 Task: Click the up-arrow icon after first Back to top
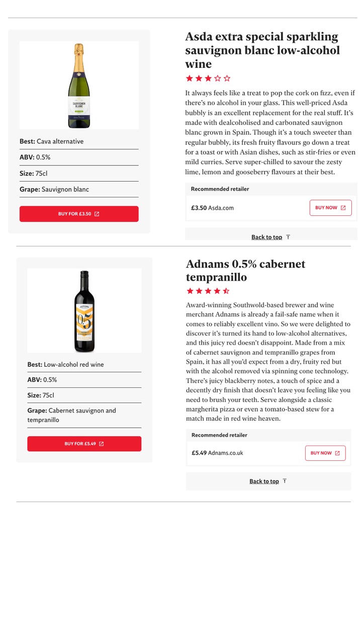(x=288, y=237)
